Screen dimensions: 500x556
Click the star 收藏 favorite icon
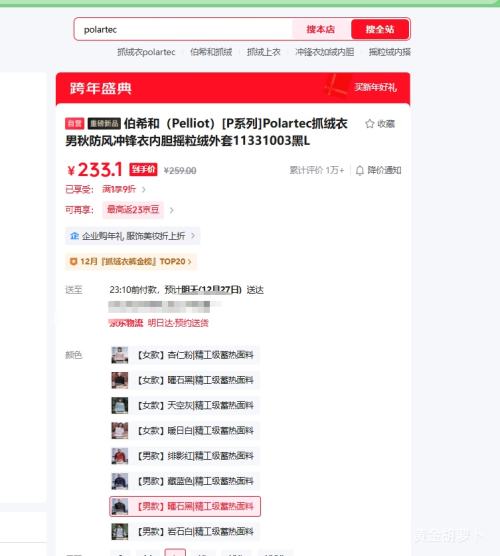pyautogui.click(x=370, y=124)
